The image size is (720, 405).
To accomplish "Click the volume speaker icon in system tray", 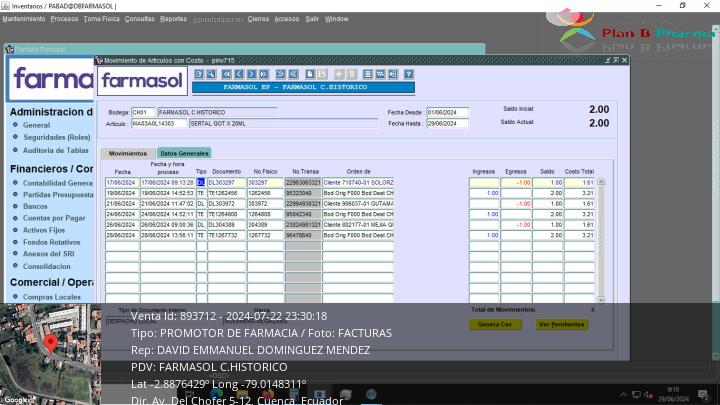I will coord(648,394).
